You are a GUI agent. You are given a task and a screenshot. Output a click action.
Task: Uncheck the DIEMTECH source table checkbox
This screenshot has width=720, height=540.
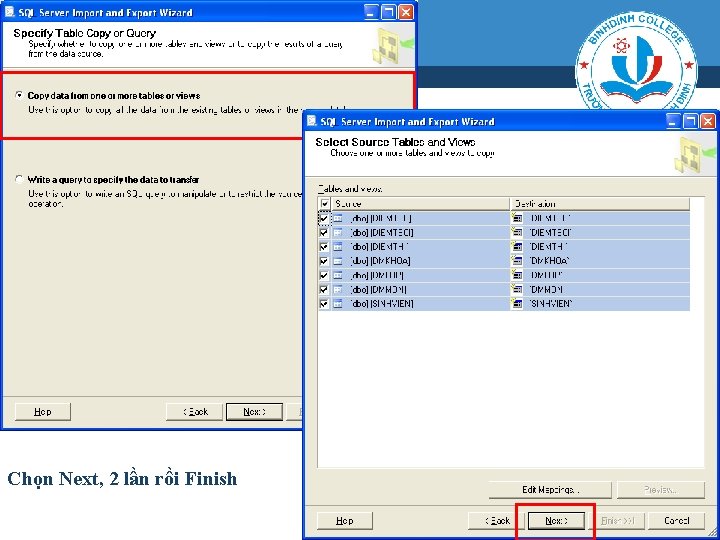[324, 232]
